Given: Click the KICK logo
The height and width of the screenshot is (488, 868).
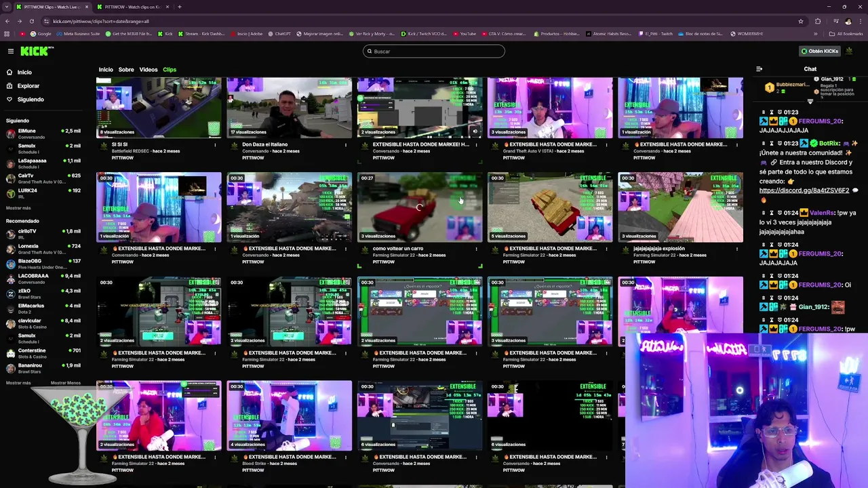Looking at the screenshot, I should [37, 51].
